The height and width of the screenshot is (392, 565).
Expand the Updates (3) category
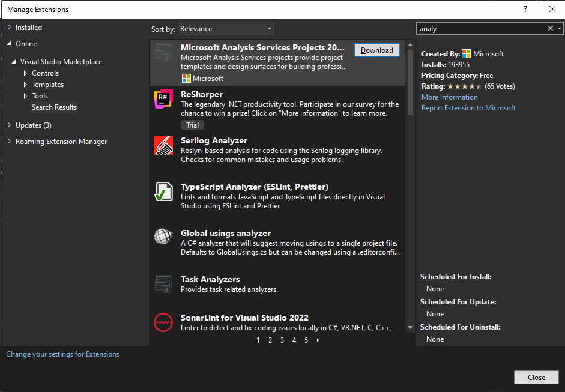[9, 125]
